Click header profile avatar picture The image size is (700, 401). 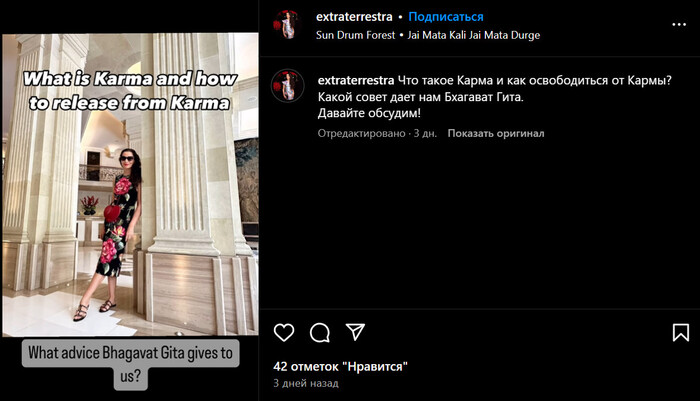coord(288,25)
